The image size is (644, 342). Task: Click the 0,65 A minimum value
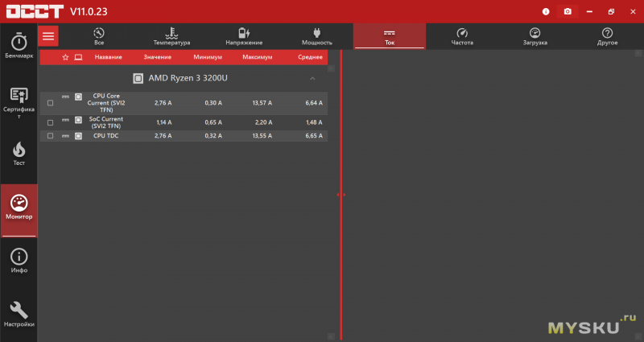(213, 122)
